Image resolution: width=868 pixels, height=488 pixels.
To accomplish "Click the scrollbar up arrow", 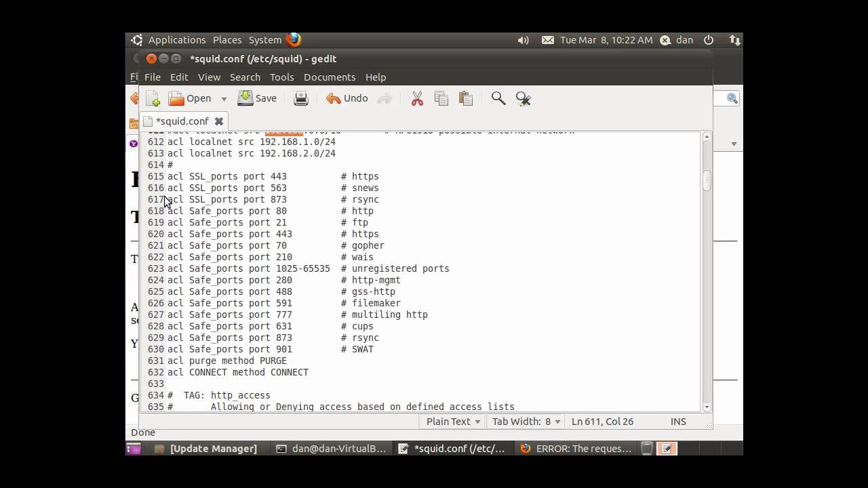I will click(707, 137).
